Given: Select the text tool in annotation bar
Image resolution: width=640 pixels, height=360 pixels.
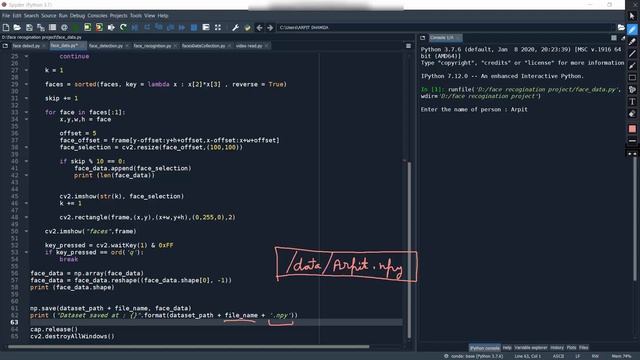Looking at the screenshot, I should pyautogui.click(x=632, y=102).
